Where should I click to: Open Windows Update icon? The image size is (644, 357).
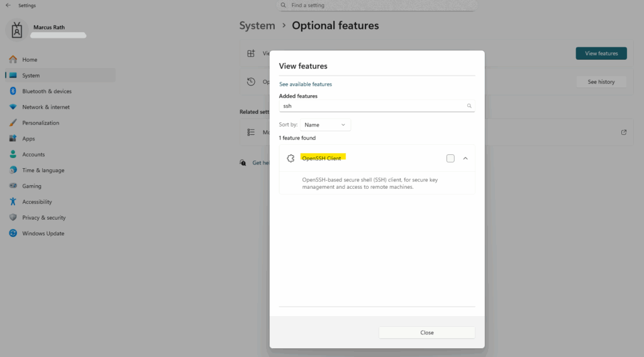pyautogui.click(x=13, y=233)
